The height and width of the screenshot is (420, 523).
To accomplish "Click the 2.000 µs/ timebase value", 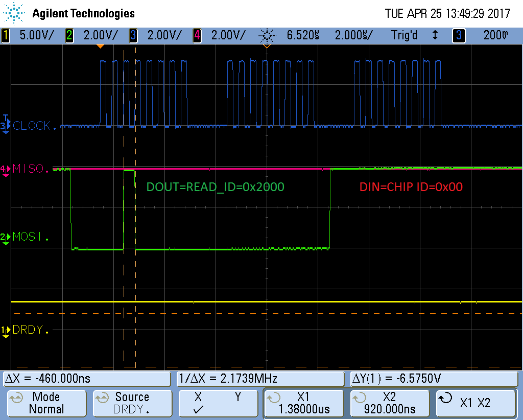I will [354, 35].
